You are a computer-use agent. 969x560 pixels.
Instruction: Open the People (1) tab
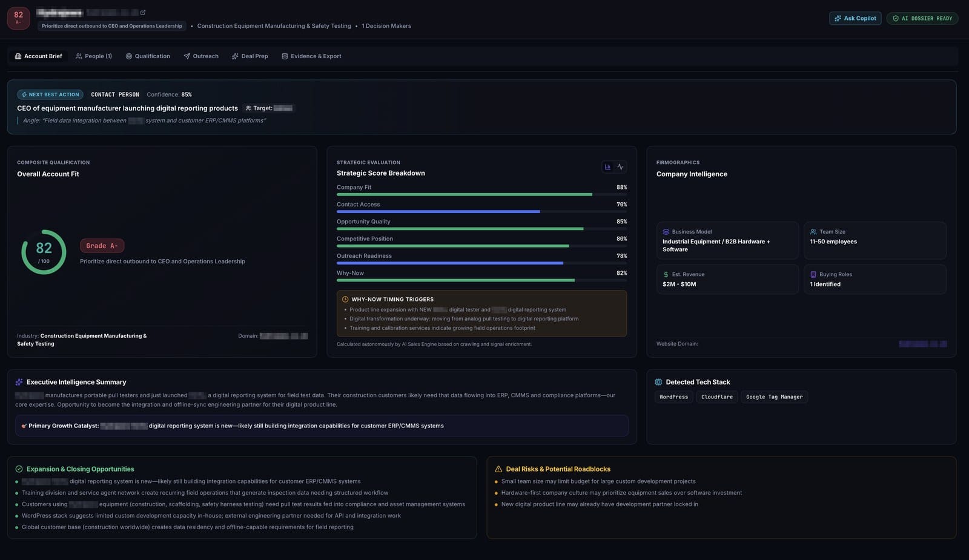click(x=94, y=56)
